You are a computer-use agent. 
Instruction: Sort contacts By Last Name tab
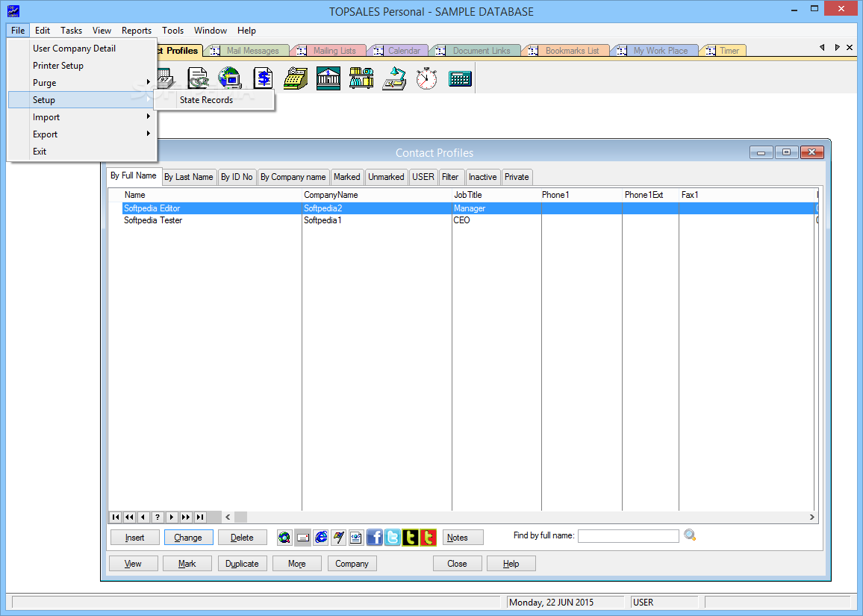[x=189, y=177]
